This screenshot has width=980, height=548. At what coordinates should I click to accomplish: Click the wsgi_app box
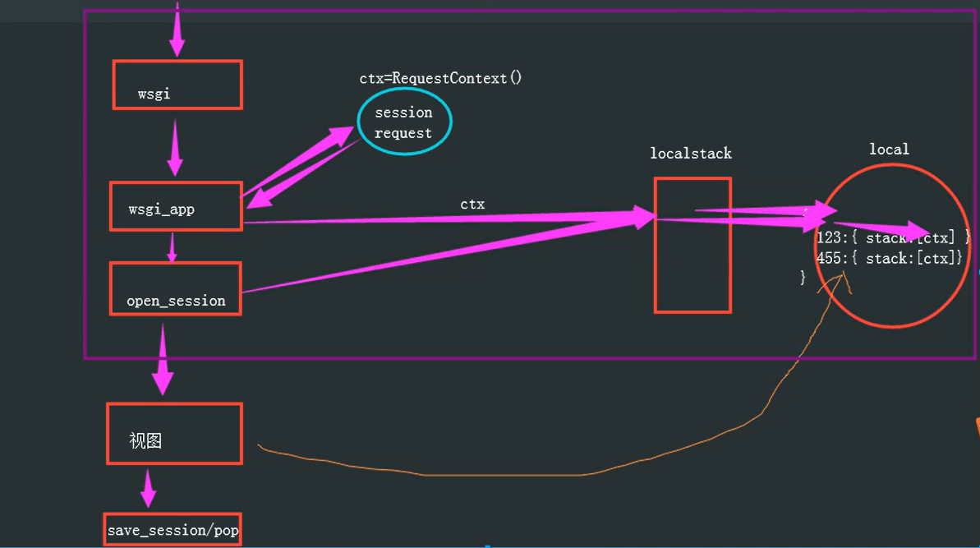click(x=175, y=208)
